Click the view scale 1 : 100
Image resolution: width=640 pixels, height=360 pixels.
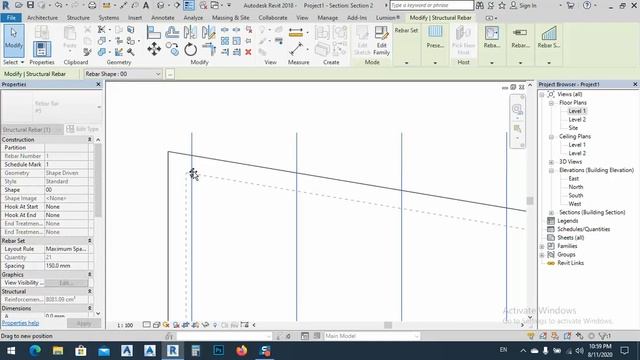125,325
